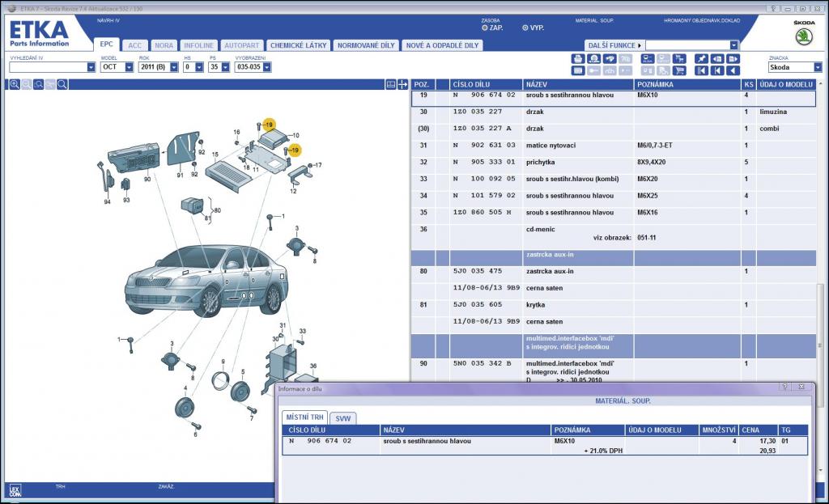The image size is (829, 504).
Task: Click the calendar list icon below the printer
Action: pos(578,70)
